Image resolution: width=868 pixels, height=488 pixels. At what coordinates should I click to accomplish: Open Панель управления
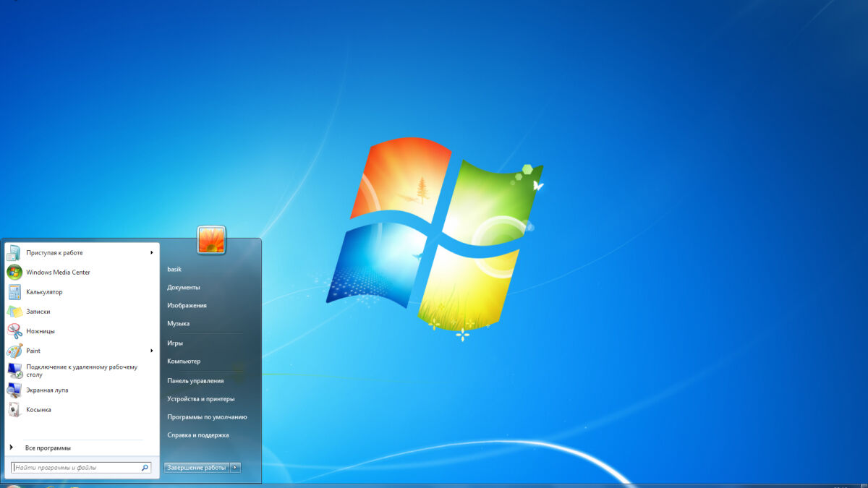click(x=195, y=381)
